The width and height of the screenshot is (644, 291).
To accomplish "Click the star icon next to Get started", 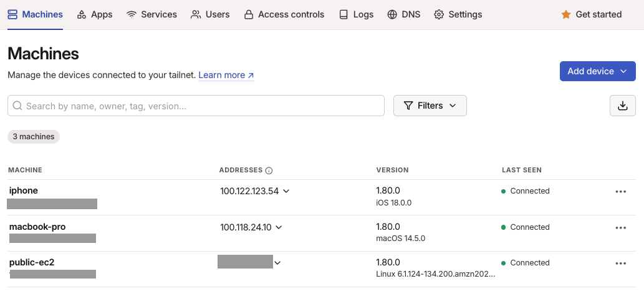I will click(x=566, y=14).
